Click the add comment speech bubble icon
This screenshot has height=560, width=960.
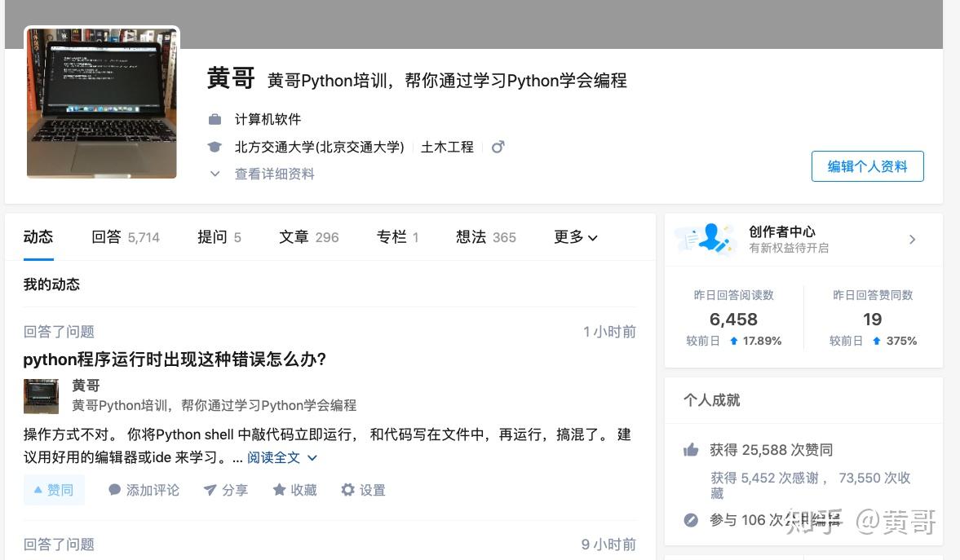point(115,490)
